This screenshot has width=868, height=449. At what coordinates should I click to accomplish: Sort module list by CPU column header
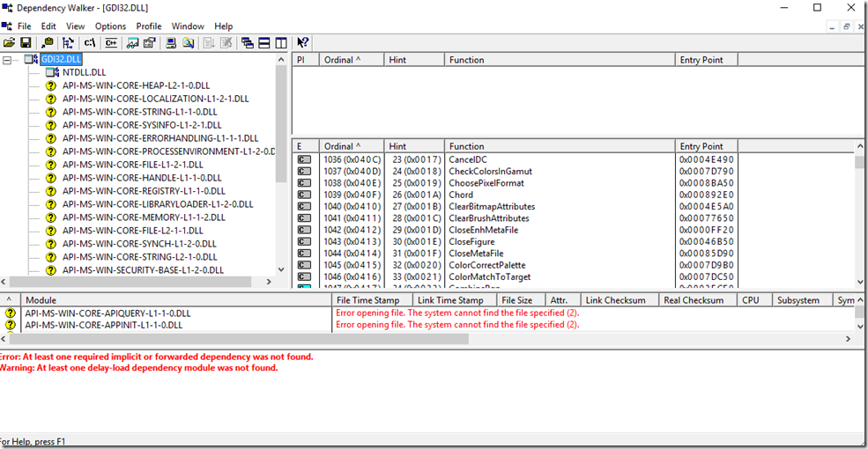pos(754,300)
